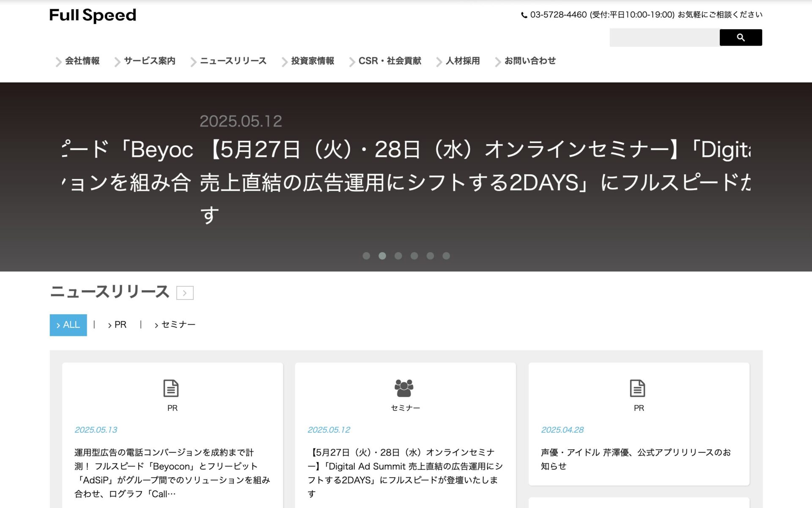
Task: Open the 会社情報 menu item
Action: (x=82, y=61)
